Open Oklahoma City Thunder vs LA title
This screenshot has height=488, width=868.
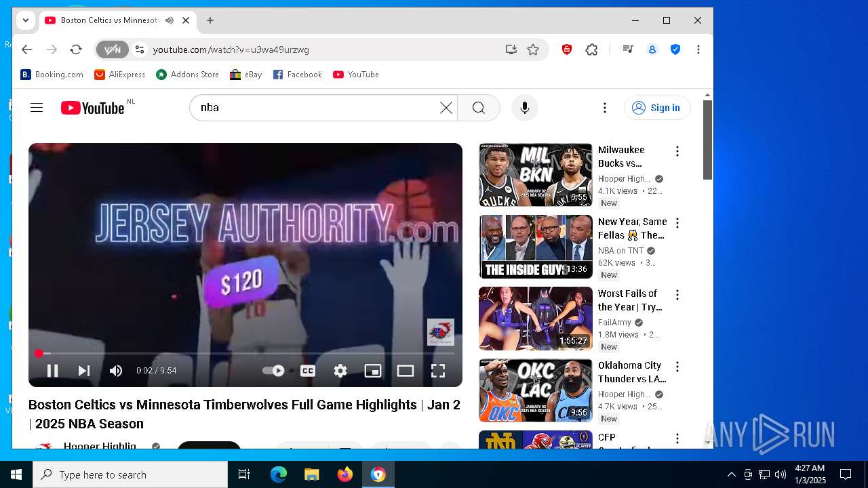tap(632, 372)
